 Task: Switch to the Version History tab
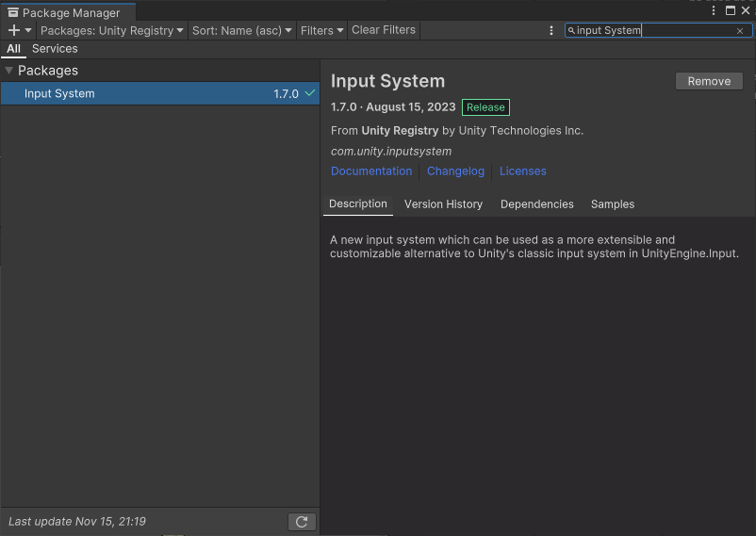443,204
